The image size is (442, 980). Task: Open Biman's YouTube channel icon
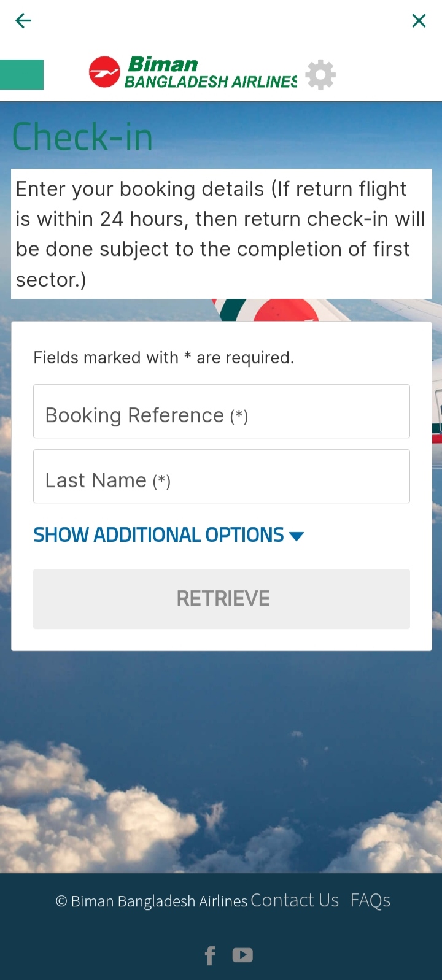242,955
